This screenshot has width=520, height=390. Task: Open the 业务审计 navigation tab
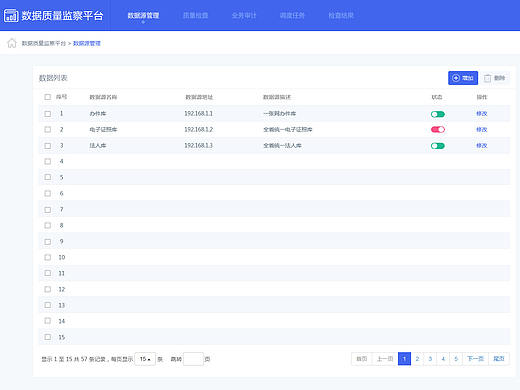coord(244,15)
